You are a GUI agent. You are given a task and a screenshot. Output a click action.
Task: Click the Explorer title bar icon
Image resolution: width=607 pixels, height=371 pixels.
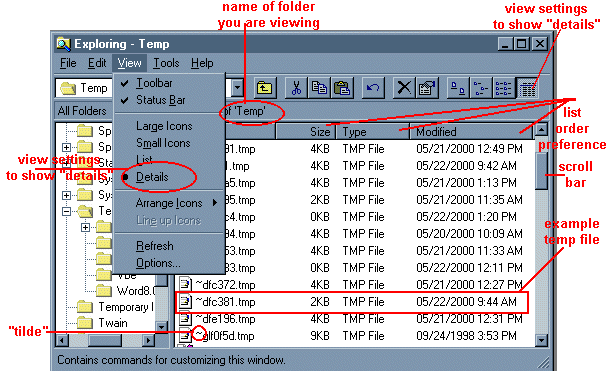[x=63, y=44]
